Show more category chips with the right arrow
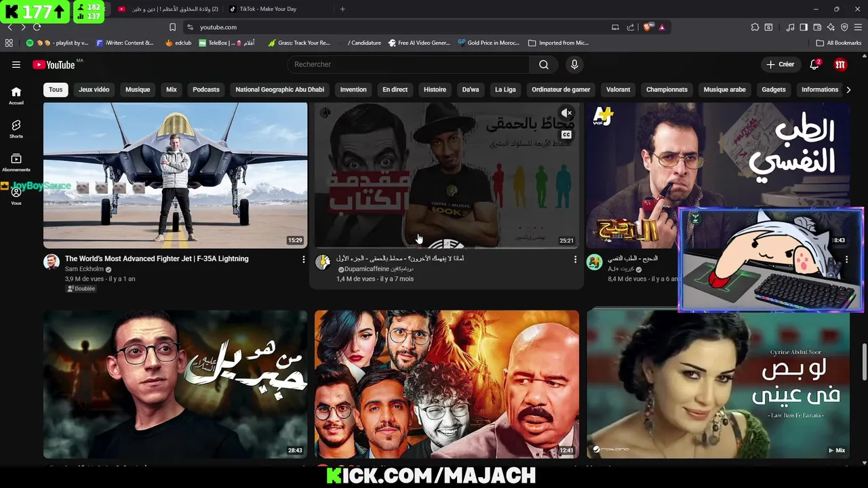The image size is (868, 488). (x=848, y=89)
